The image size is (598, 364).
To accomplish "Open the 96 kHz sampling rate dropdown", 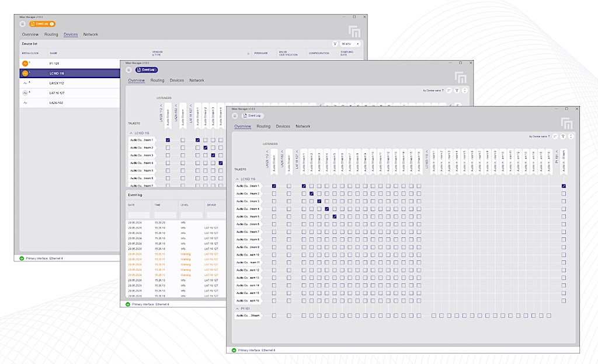I will (x=350, y=44).
